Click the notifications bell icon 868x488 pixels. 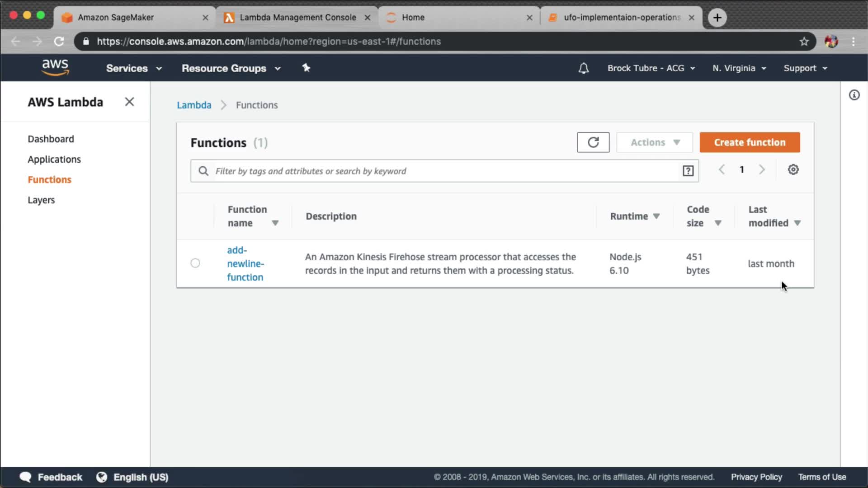pos(583,68)
